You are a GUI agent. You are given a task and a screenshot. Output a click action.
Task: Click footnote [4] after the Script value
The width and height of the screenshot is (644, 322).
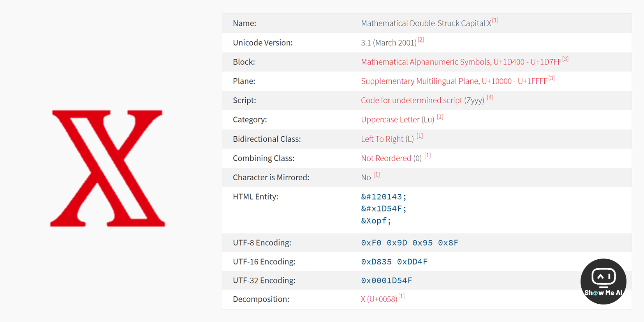click(x=490, y=97)
